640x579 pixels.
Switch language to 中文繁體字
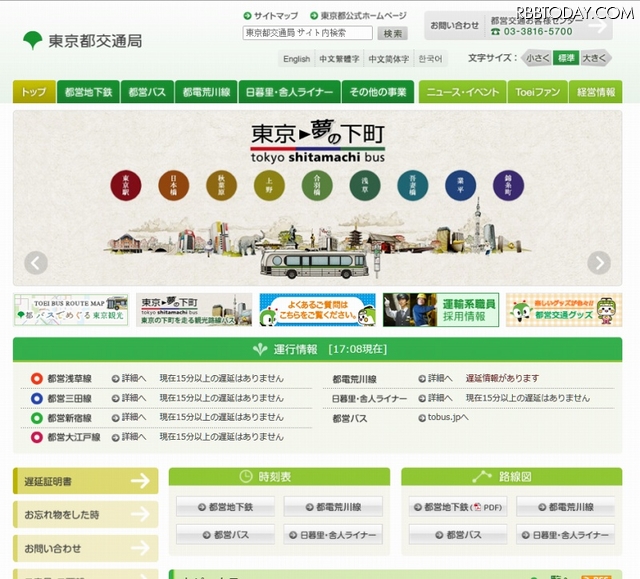coord(339,59)
